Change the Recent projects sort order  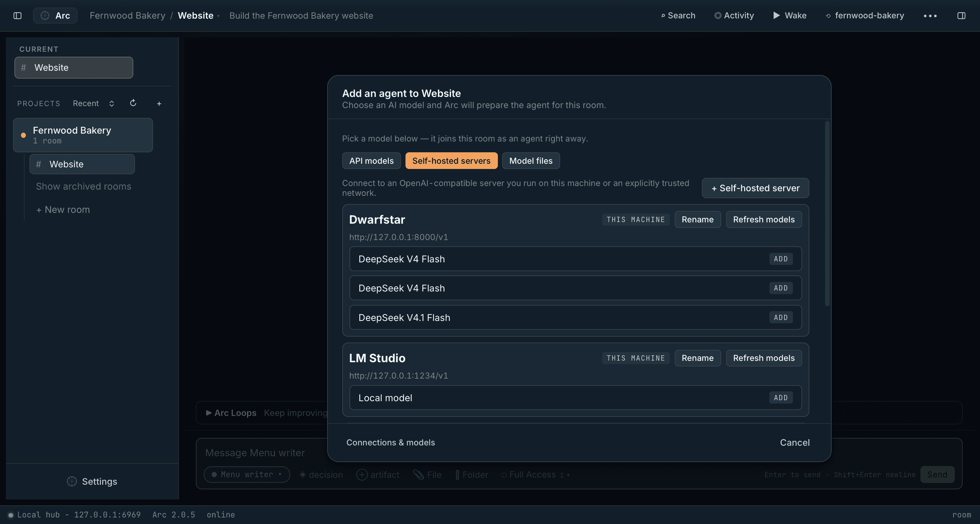[x=94, y=103]
